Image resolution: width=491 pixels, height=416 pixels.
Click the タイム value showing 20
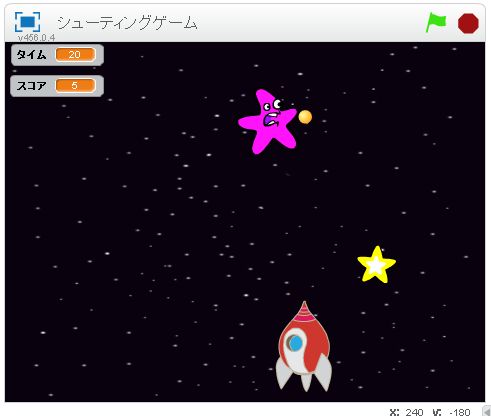click(75, 55)
